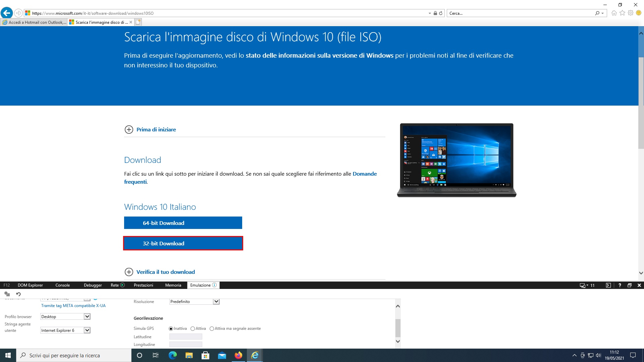Switch to Accedi a Hotmail browser tab

click(x=34, y=22)
